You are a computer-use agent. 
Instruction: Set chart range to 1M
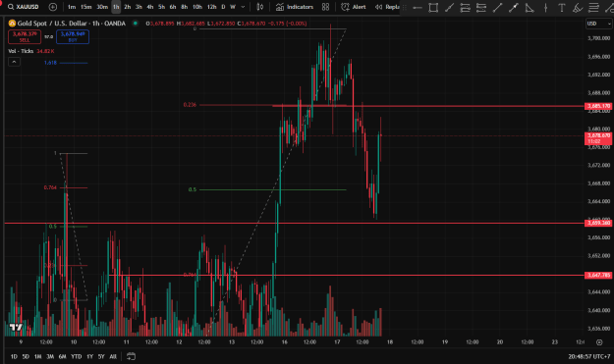[37, 356]
